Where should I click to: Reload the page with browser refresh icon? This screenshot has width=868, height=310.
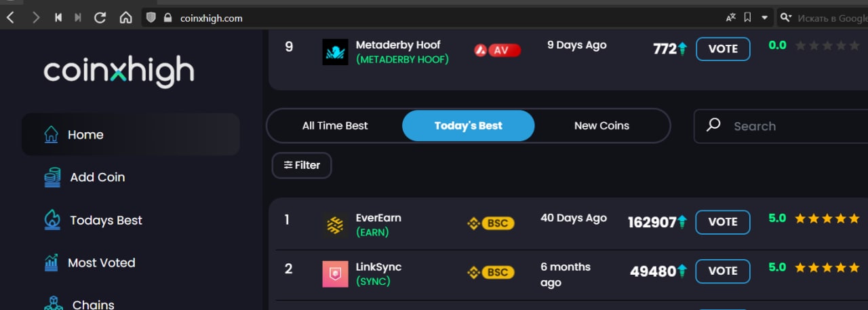click(x=100, y=18)
